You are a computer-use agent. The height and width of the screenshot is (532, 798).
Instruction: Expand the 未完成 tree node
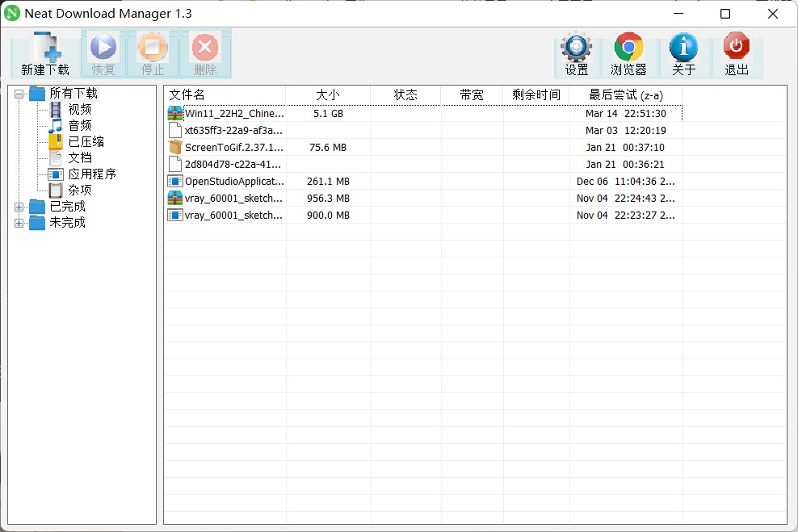[x=19, y=224]
